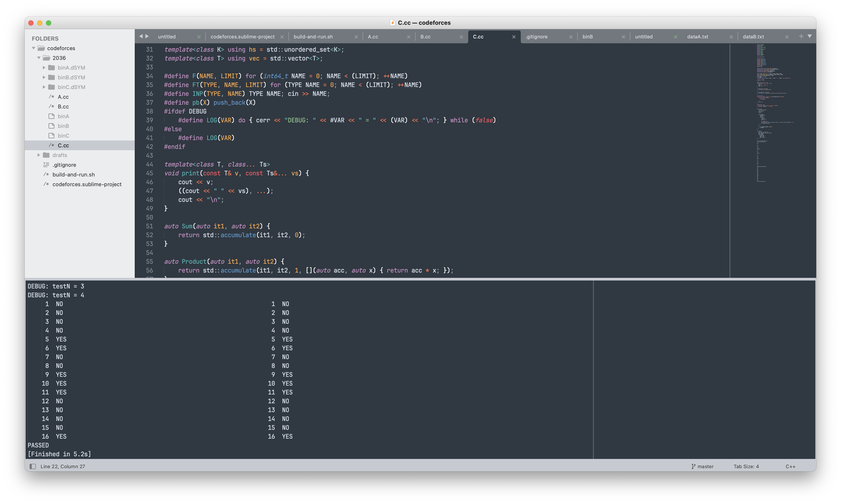Click the binA.dSYM folder icon
The width and height of the screenshot is (841, 504).
[x=52, y=68]
